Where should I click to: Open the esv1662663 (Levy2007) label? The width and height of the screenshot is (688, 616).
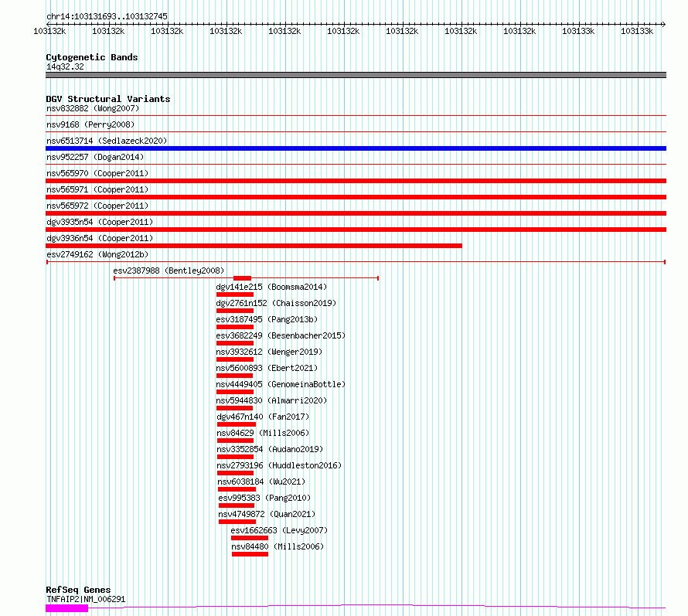tap(279, 530)
